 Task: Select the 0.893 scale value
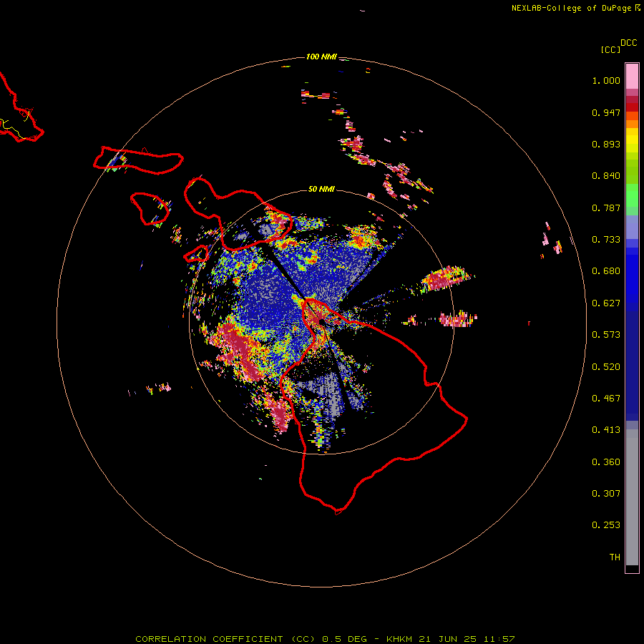[x=606, y=144]
